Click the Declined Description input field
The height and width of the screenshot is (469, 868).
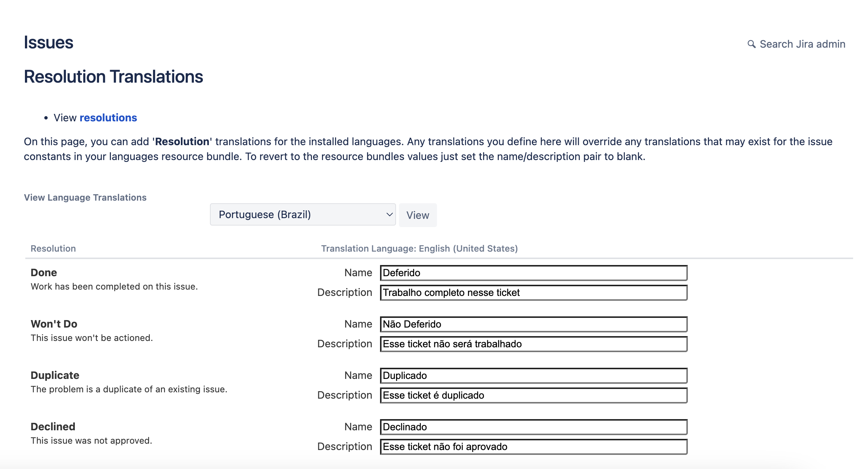click(533, 447)
